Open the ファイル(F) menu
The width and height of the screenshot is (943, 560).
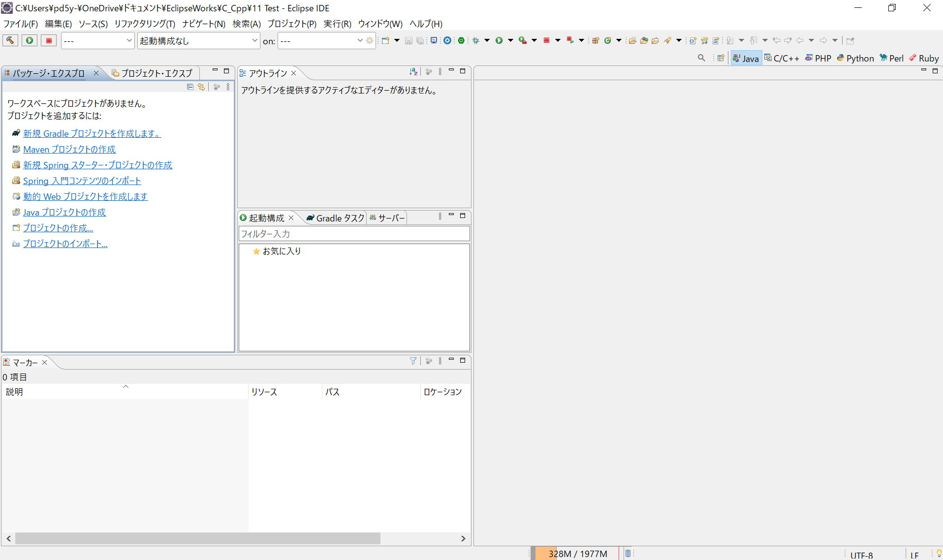(20, 24)
